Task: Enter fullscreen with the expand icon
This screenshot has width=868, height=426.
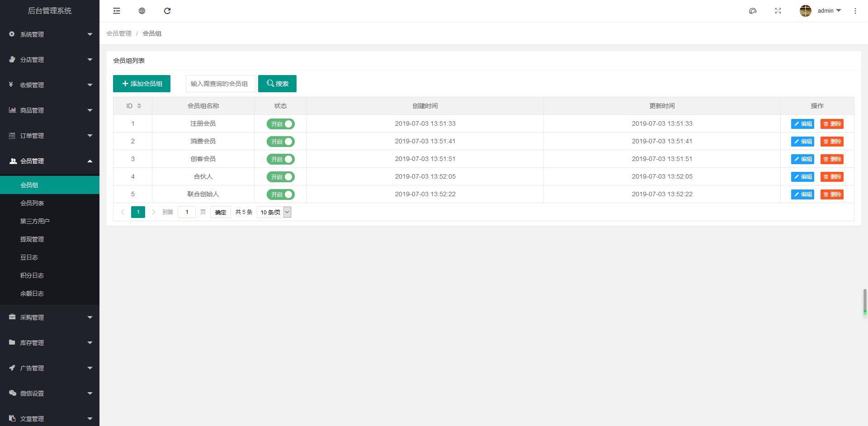Action: pyautogui.click(x=778, y=11)
